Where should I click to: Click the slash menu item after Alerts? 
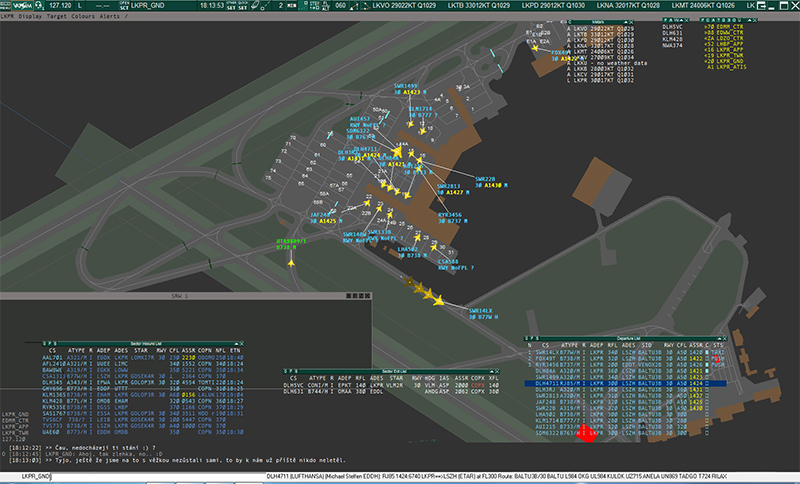(x=126, y=16)
